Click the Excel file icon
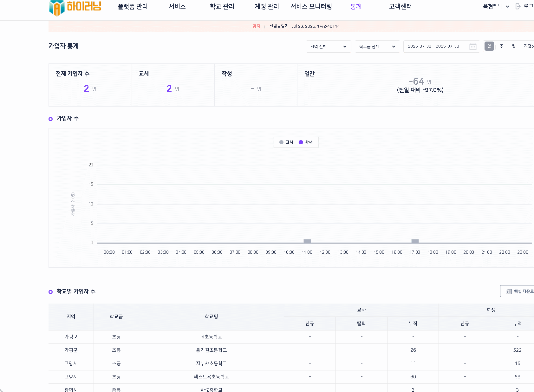The width and height of the screenshot is (534, 392). (x=509, y=291)
